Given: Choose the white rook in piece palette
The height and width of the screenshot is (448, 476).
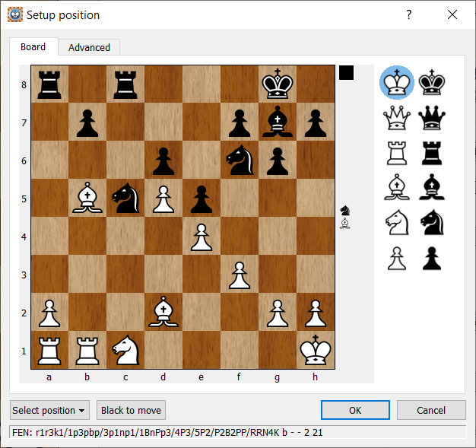Looking at the screenshot, I should (x=396, y=153).
